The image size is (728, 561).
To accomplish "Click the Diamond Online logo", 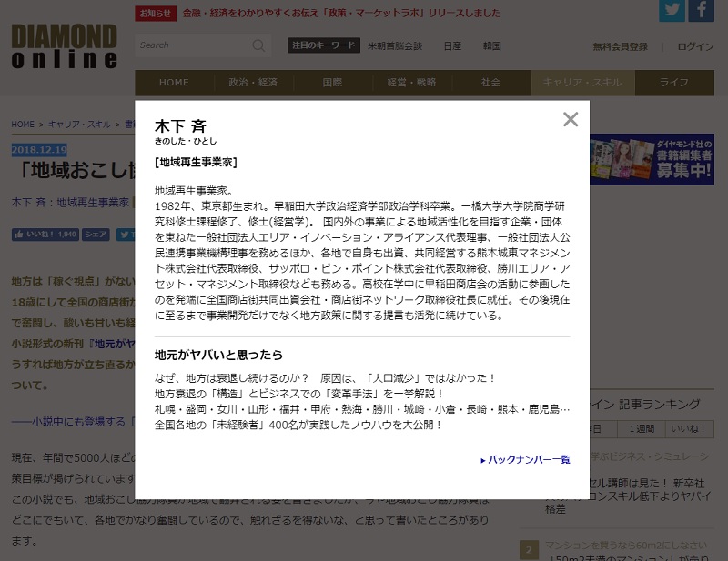I will point(64,46).
